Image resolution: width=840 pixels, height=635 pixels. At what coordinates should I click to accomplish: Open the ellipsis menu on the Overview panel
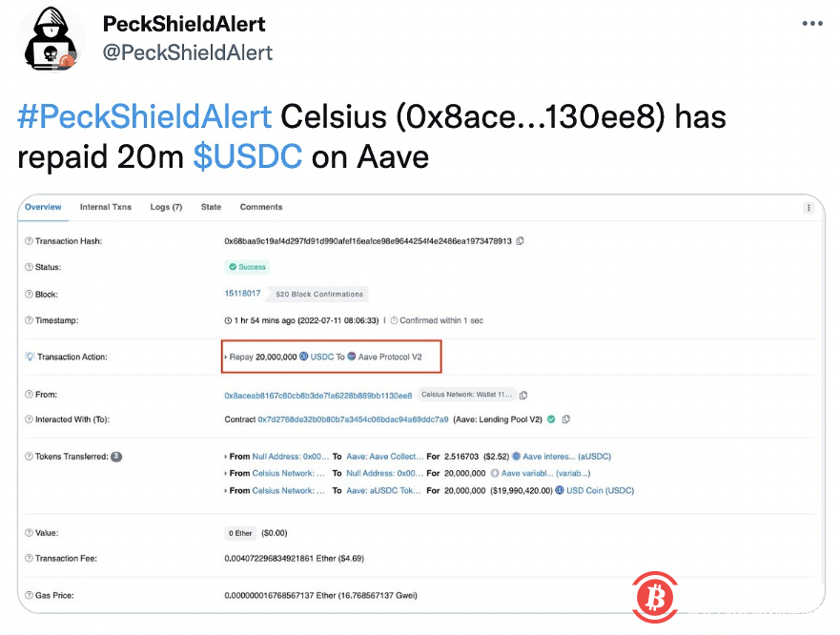click(x=809, y=207)
